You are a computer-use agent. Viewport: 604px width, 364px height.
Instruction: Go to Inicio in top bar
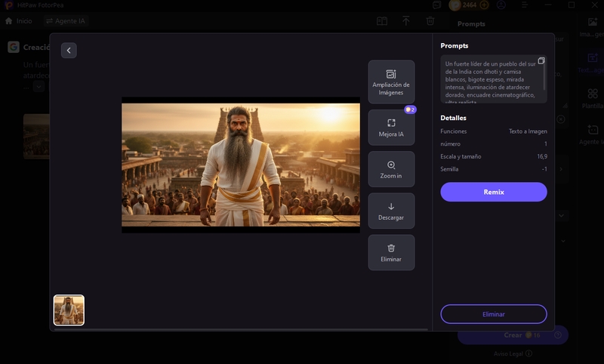(18, 21)
